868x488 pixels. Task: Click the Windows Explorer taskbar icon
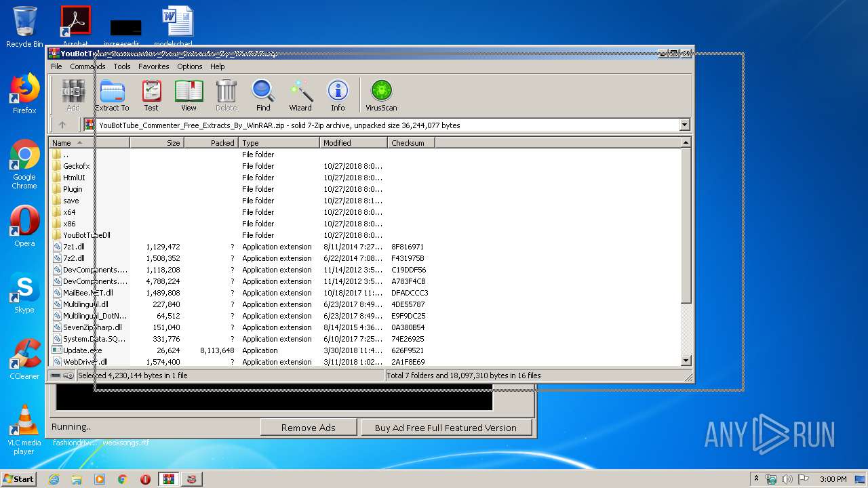pos(77,479)
